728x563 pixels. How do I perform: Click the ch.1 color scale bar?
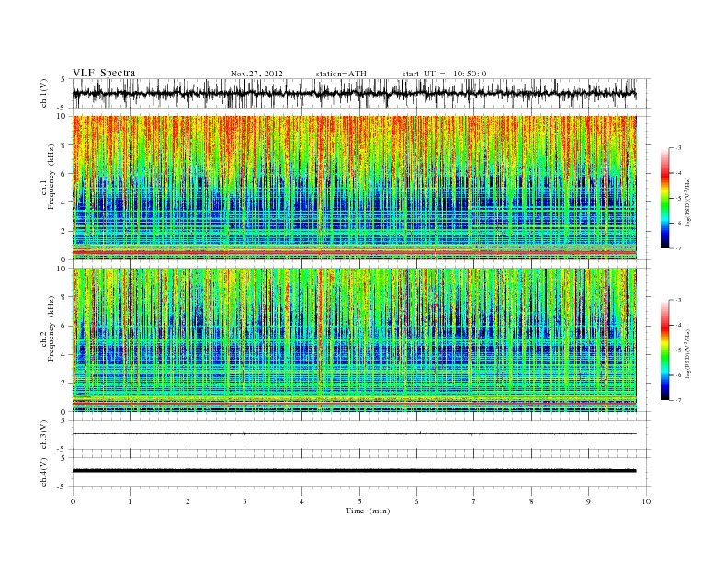point(665,198)
